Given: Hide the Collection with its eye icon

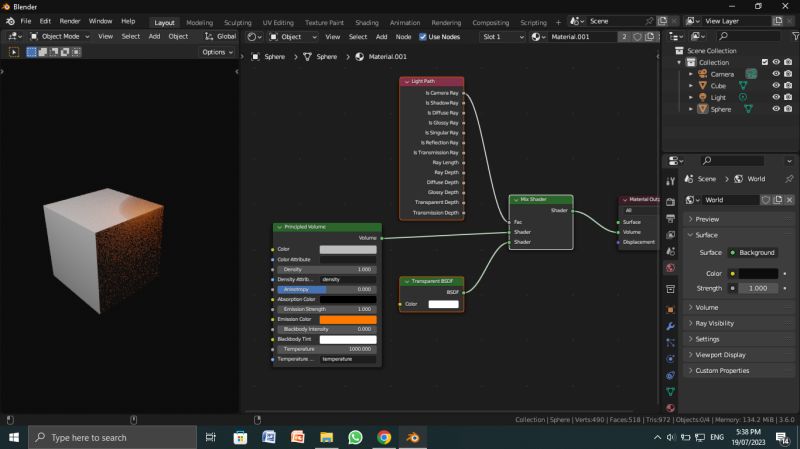Looking at the screenshot, I should 776,62.
